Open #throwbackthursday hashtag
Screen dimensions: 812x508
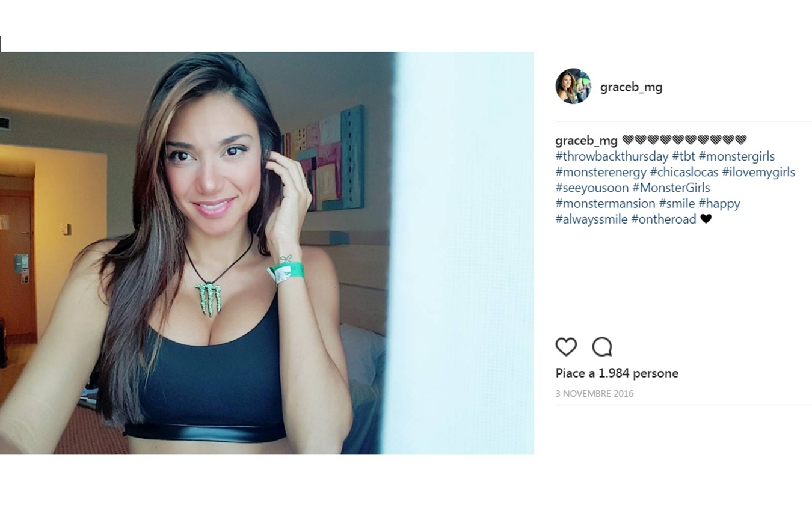[x=612, y=156]
